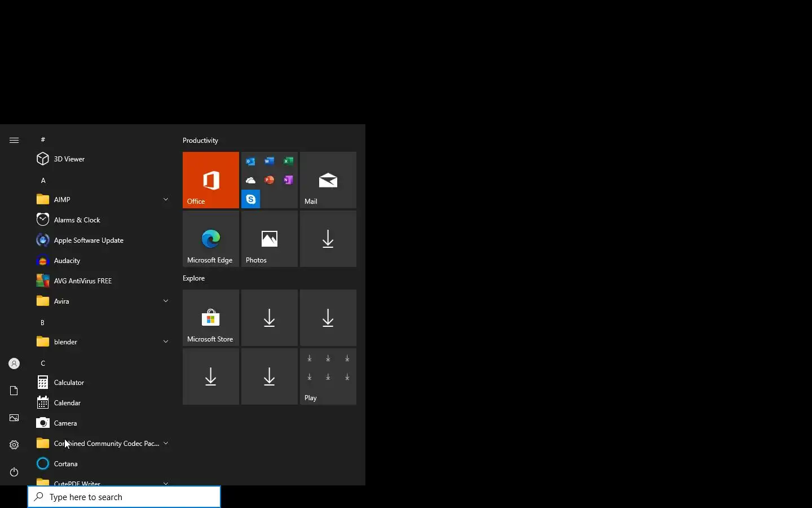812x508 pixels.
Task: Click the Type here to search box
Action: [x=124, y=497]
